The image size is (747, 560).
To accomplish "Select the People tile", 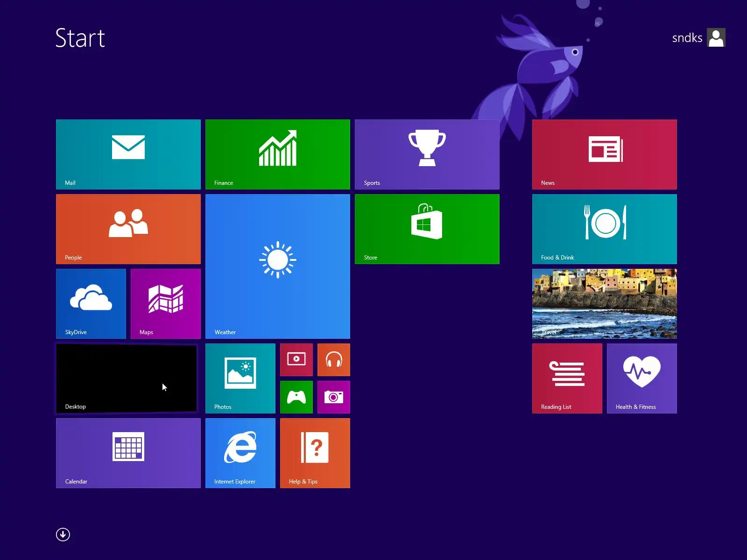I will pos(128,229).
